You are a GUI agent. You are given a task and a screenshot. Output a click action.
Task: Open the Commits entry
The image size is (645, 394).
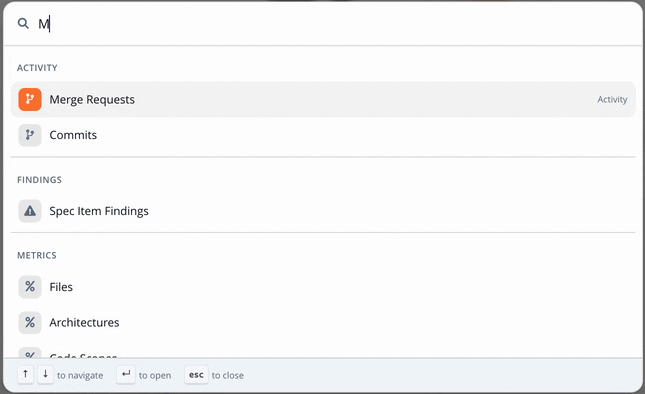pyautogui.click(x=323, y=135)
